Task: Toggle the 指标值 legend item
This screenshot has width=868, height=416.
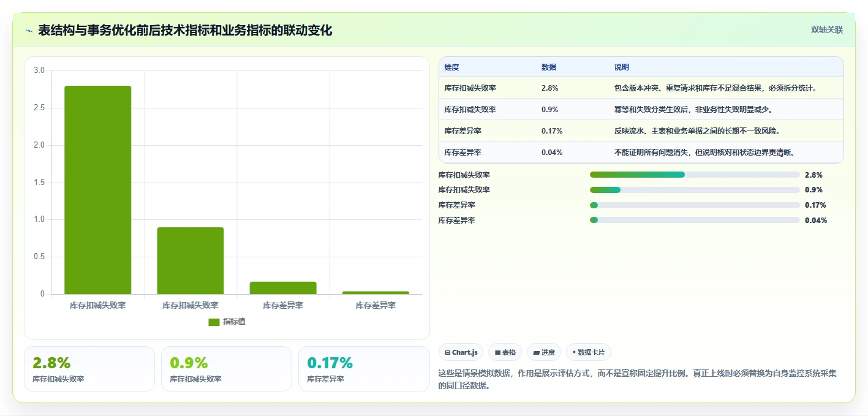Action: 227,322
